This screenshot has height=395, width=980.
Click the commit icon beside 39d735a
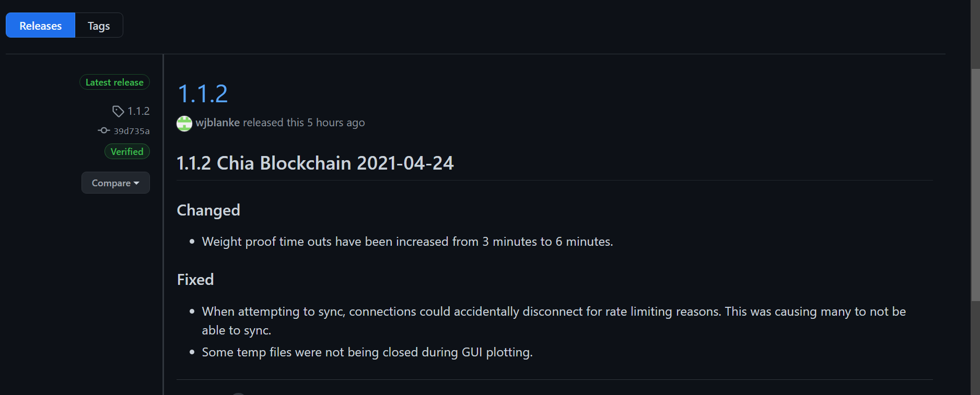(x=103, y=130)
